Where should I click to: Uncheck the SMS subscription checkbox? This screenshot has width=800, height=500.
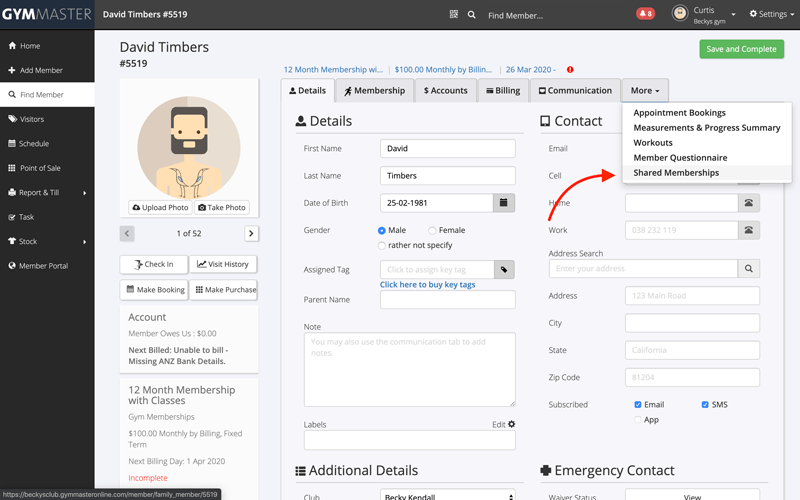[x=705, y=405]
